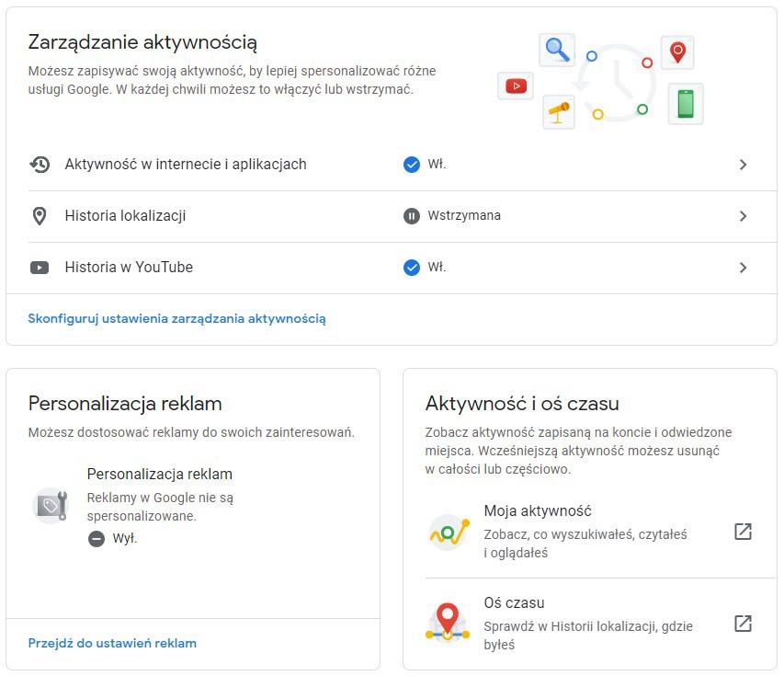Click Możesz dostosować reklamy do swoich zainteresowań
The height and width of the screenshot is (676, 784).
pyautogui.click(x=191, y=432)
